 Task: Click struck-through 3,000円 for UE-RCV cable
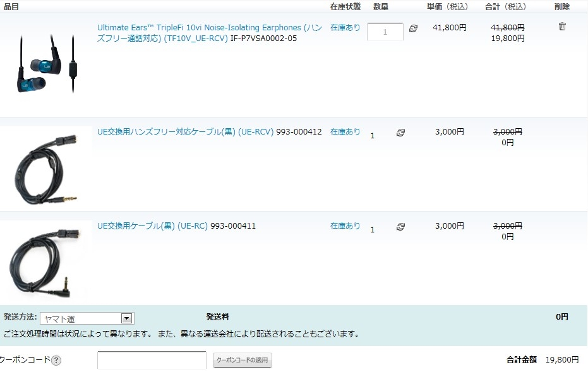coord(508,132)
